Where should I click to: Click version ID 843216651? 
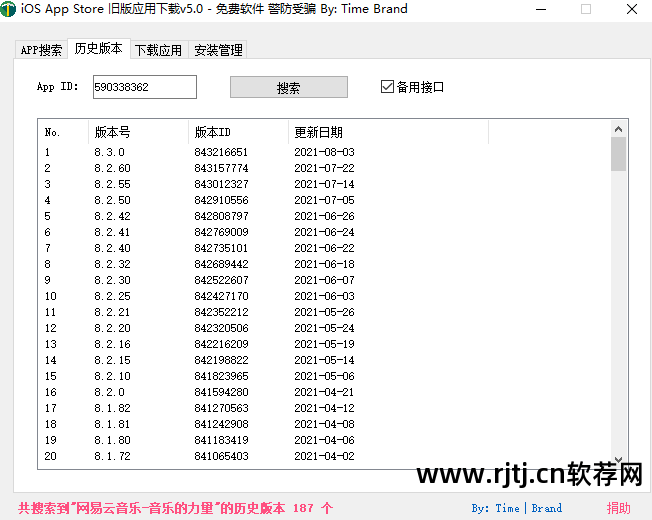221,152
